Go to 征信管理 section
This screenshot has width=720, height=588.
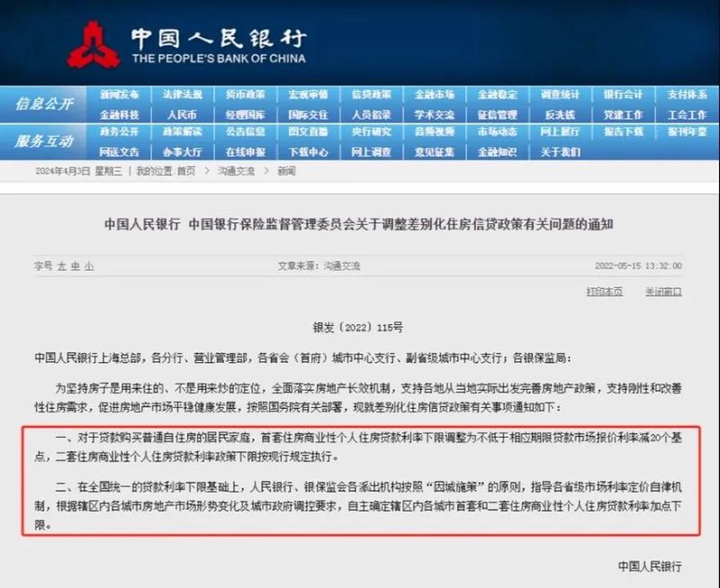click(498, 115)
